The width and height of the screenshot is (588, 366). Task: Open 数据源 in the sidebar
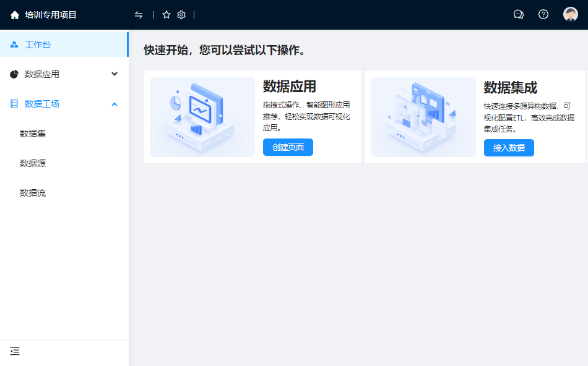coord(33,163)
